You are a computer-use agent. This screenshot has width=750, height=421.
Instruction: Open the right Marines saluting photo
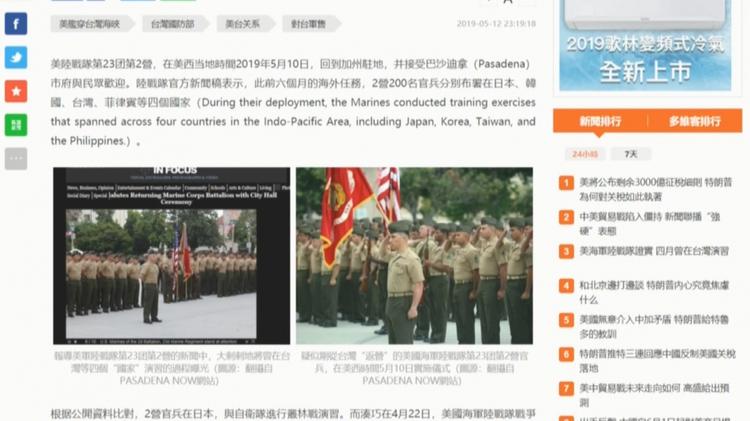coord(414,255)
